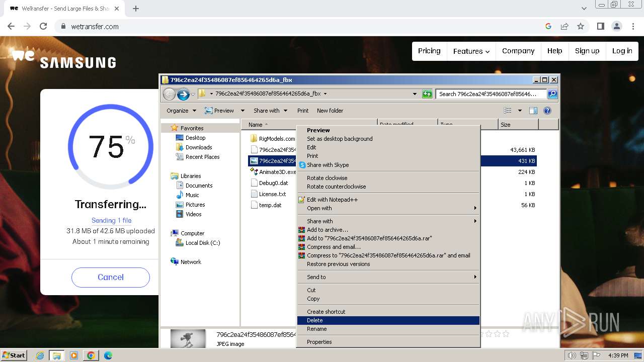Click the JPEG thumbnail in details pane
This screenshot has height=362, width=644.
[188, 338]
